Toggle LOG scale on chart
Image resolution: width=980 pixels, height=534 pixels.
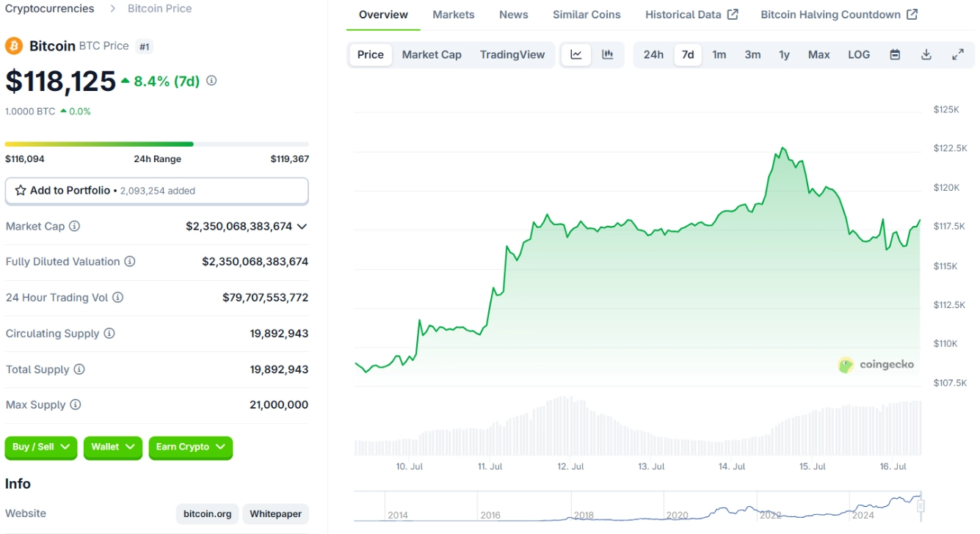click(x=859, y=54)
